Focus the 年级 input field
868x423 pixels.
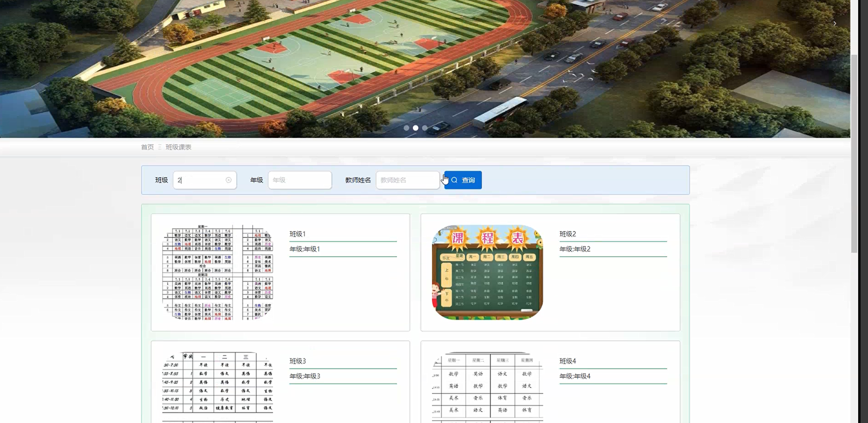point(300,180)
